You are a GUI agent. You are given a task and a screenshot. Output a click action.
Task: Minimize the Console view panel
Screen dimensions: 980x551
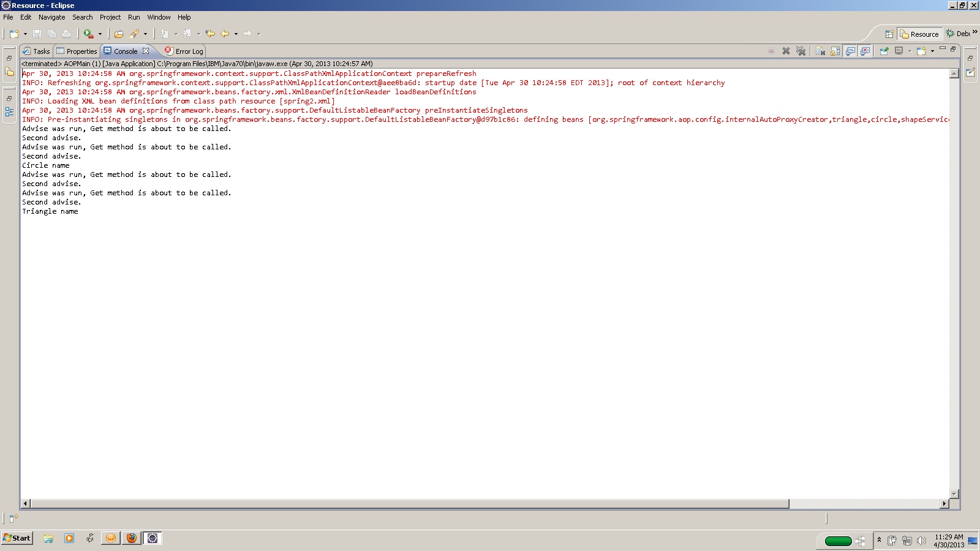click(943, 48)
